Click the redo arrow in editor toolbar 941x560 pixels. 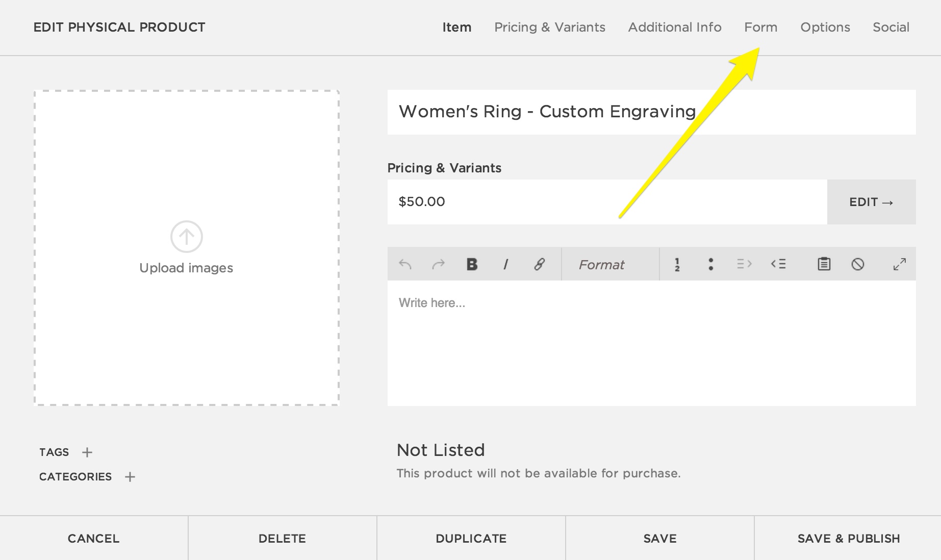tap(438, 264)
